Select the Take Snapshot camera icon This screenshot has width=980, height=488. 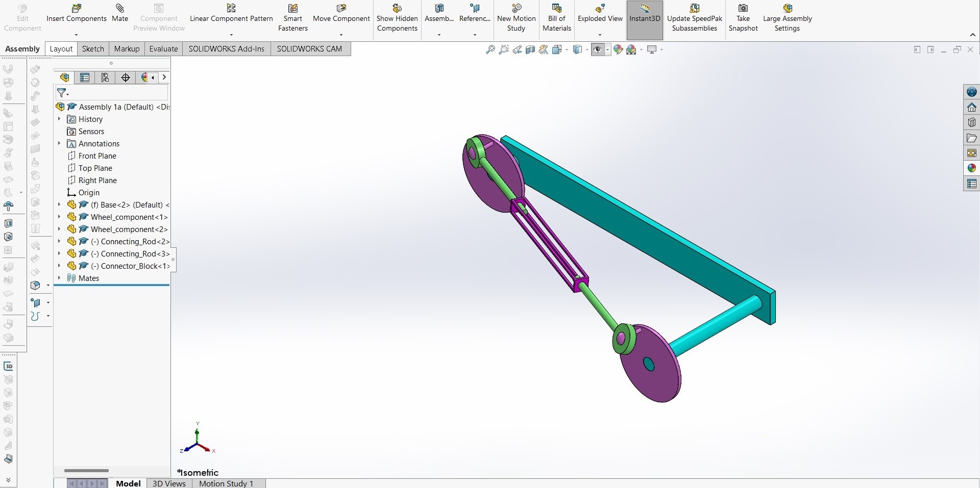point(743,9)
